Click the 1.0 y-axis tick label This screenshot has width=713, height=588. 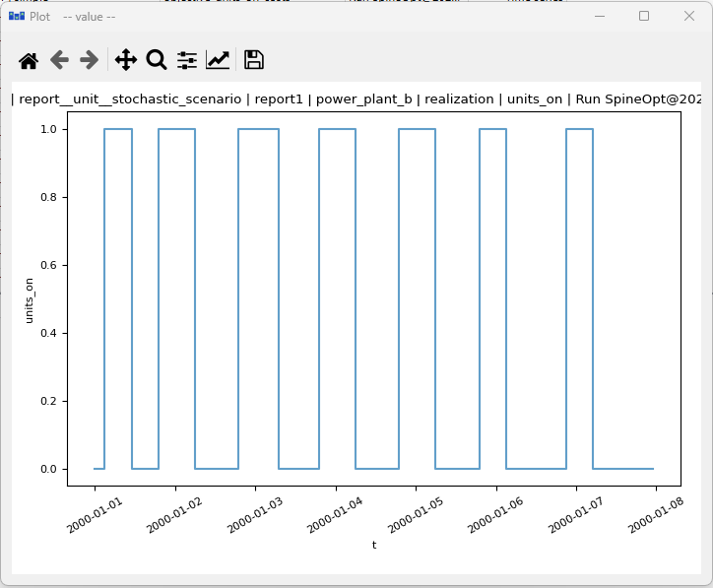[46, 129]
